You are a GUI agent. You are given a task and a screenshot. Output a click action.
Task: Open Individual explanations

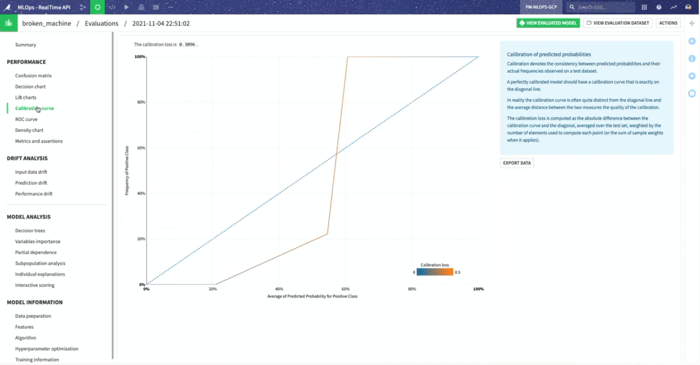[x=40, y=274]
